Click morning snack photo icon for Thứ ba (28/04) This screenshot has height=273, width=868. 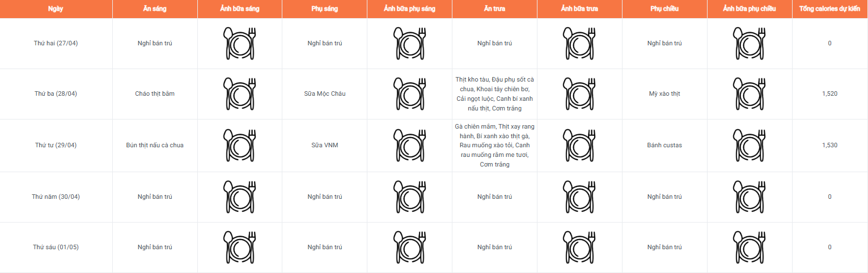(x=409, y=93)
